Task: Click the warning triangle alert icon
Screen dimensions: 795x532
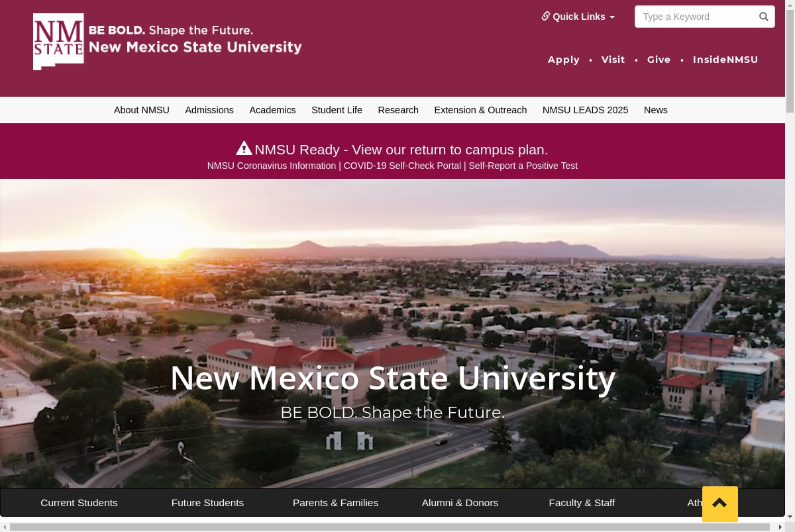Action: click(244, 148)
